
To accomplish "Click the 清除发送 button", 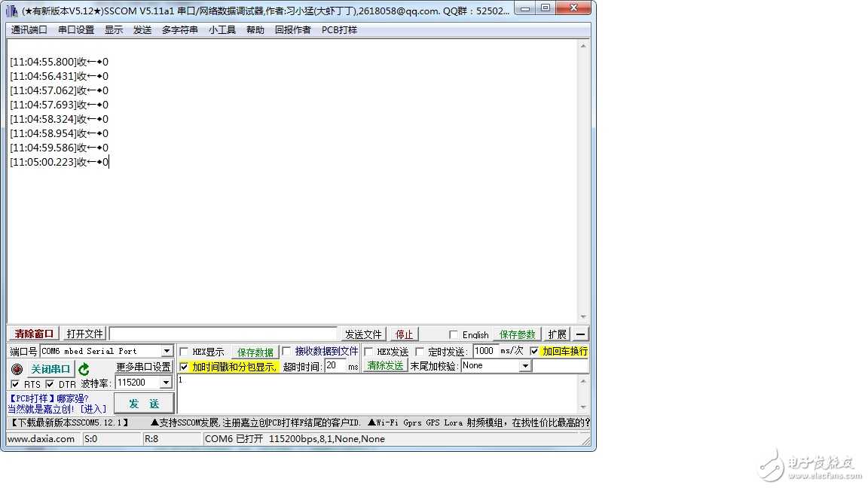I will [385, 366].
